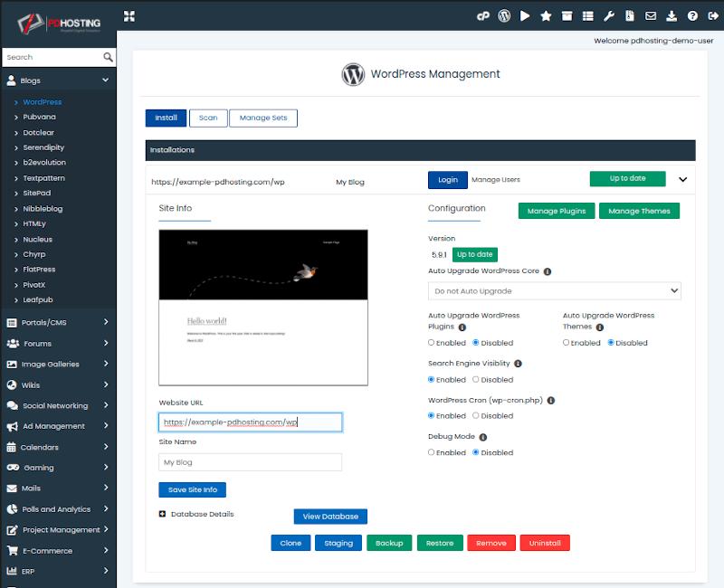Click the PD Hosting logo
Screen dimensions: 724x588
coord(59,24)
